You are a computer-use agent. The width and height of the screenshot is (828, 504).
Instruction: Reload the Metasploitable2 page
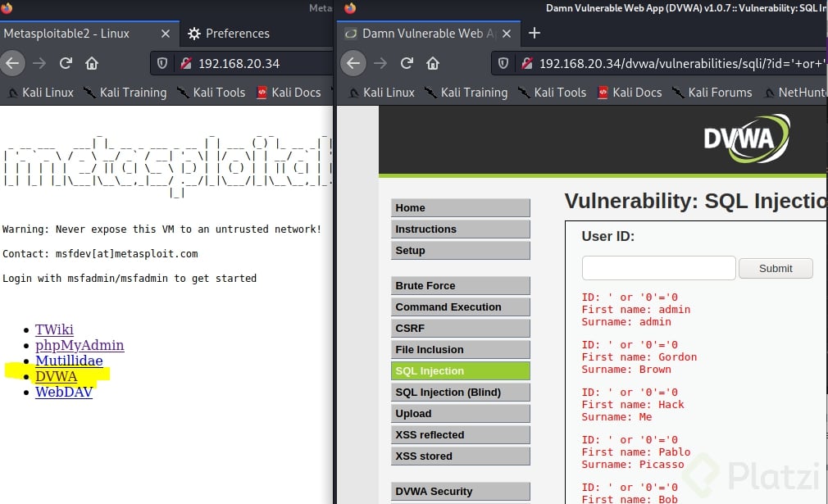tap(66, 63)
